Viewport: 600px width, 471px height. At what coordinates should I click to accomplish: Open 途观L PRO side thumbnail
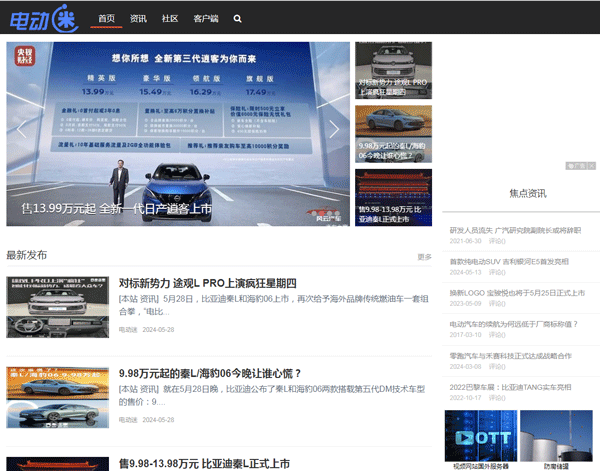(x=393, y=70)
